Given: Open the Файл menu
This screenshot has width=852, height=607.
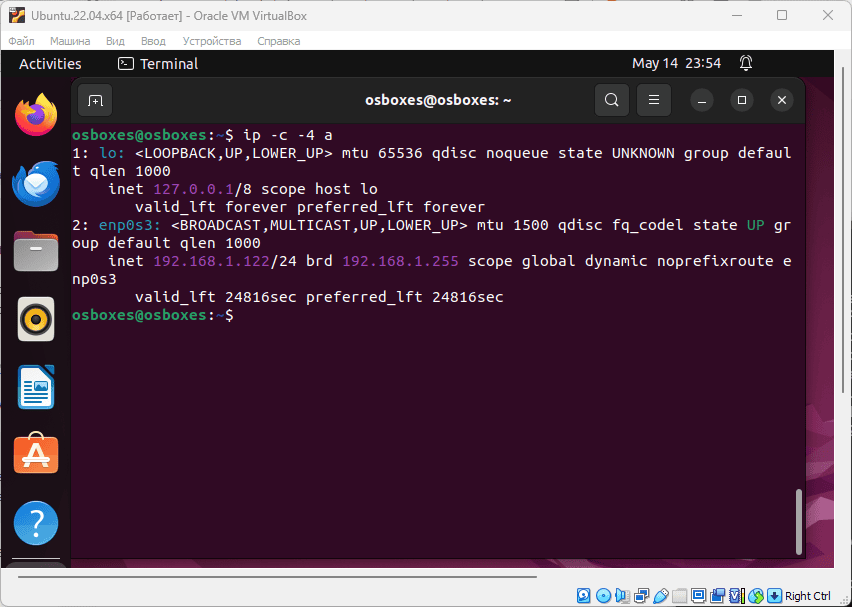Looking at the screenshot, I should click(x=22, y=41).
